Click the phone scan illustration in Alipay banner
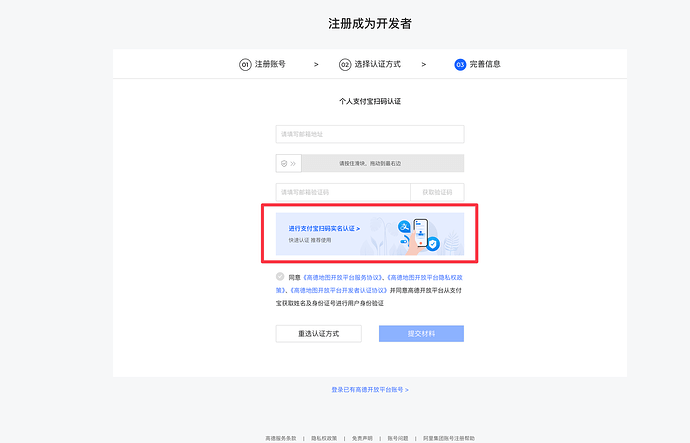This screenshot has width=690, height=443. (x=419, y=235)
